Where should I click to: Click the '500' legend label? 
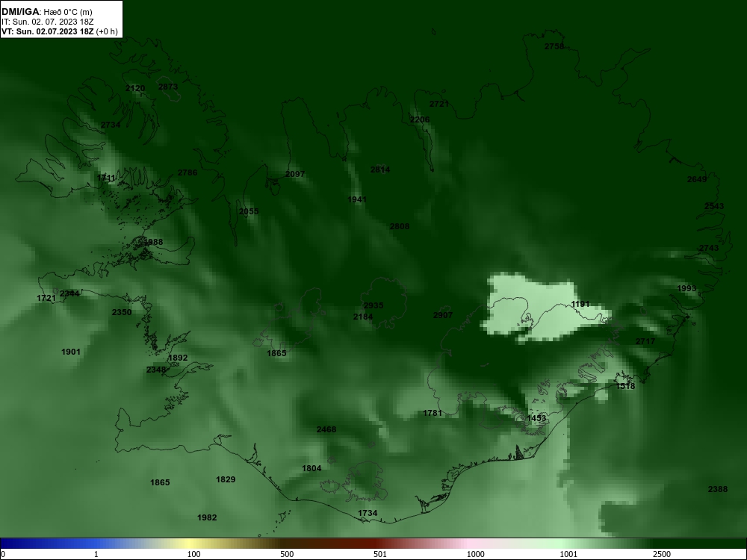point(287,554)
